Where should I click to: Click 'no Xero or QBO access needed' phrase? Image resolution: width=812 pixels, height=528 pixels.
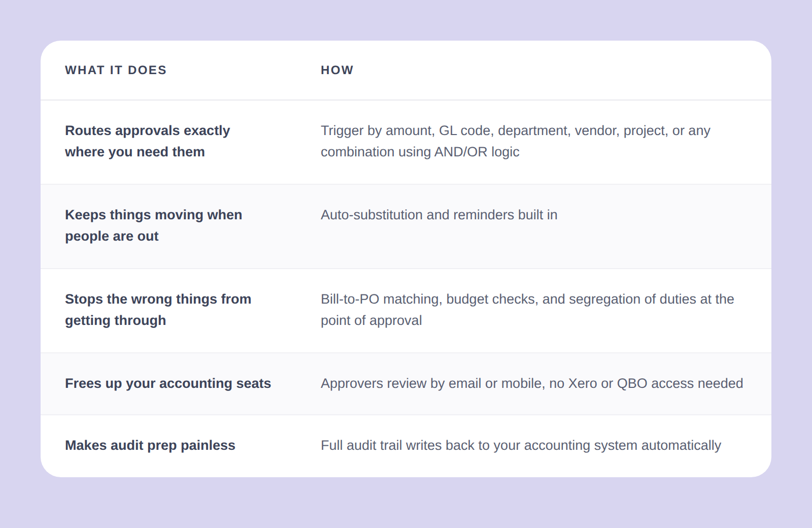click(646, 383)
